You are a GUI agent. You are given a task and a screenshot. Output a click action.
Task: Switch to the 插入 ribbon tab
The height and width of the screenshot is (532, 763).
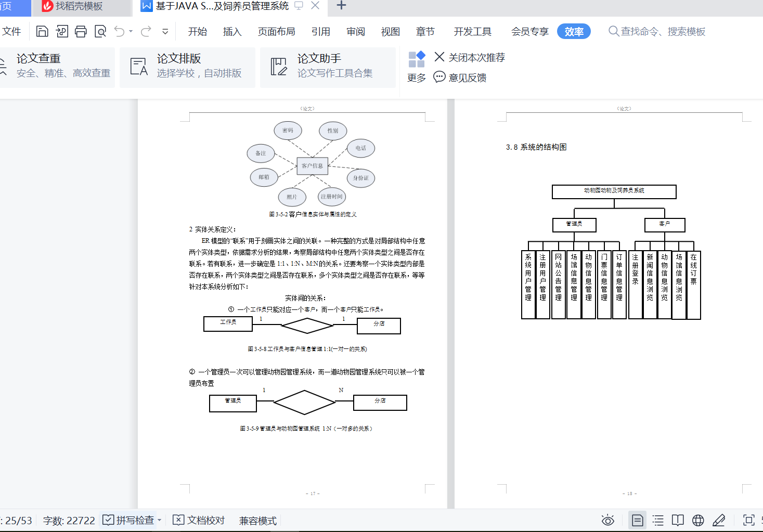click(232, 32)
